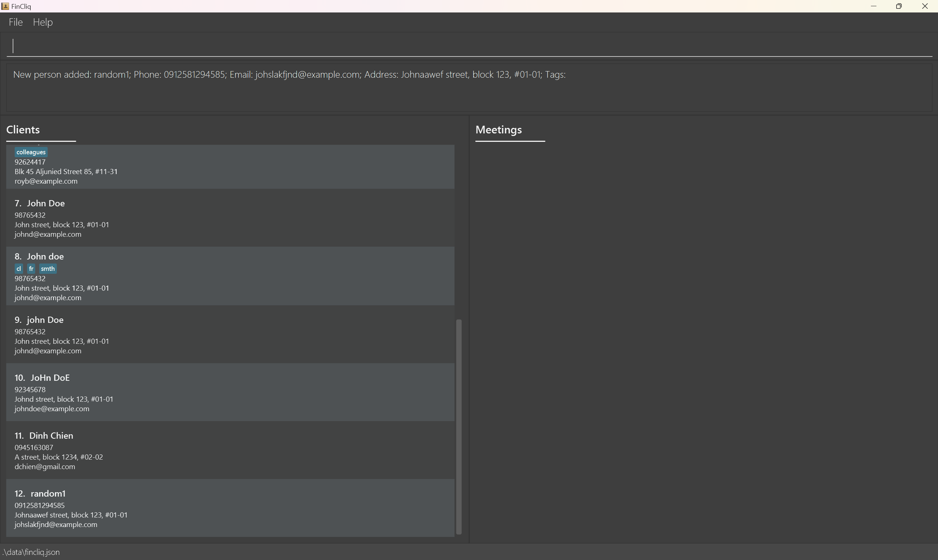
Task: Click the 'fr' tag on John doe
Action: [31, 269]
